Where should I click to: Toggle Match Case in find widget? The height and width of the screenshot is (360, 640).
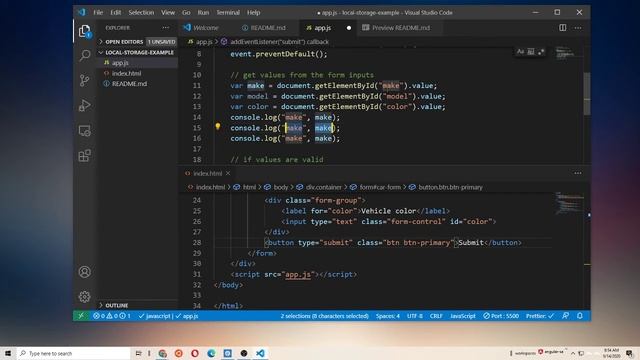520,52
